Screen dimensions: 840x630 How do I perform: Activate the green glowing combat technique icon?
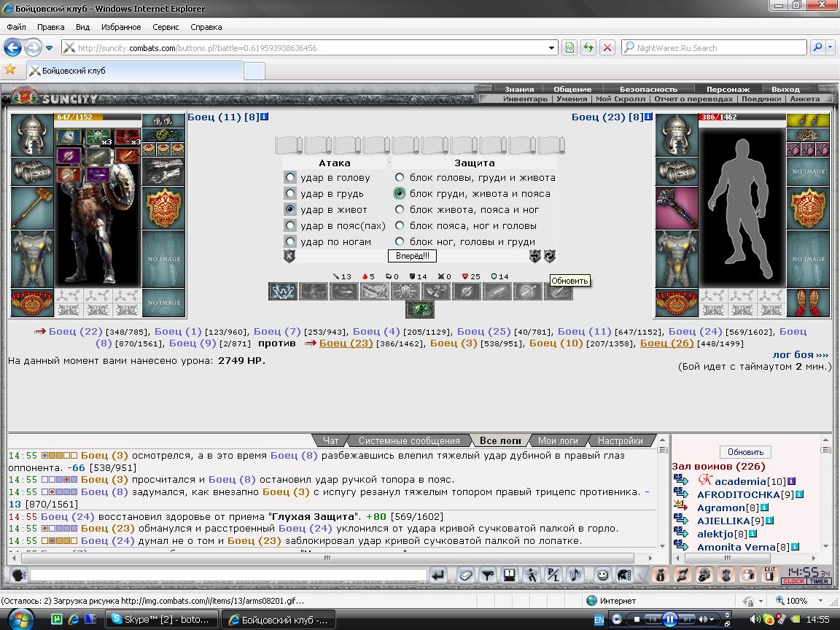click(x=420, y=310)
